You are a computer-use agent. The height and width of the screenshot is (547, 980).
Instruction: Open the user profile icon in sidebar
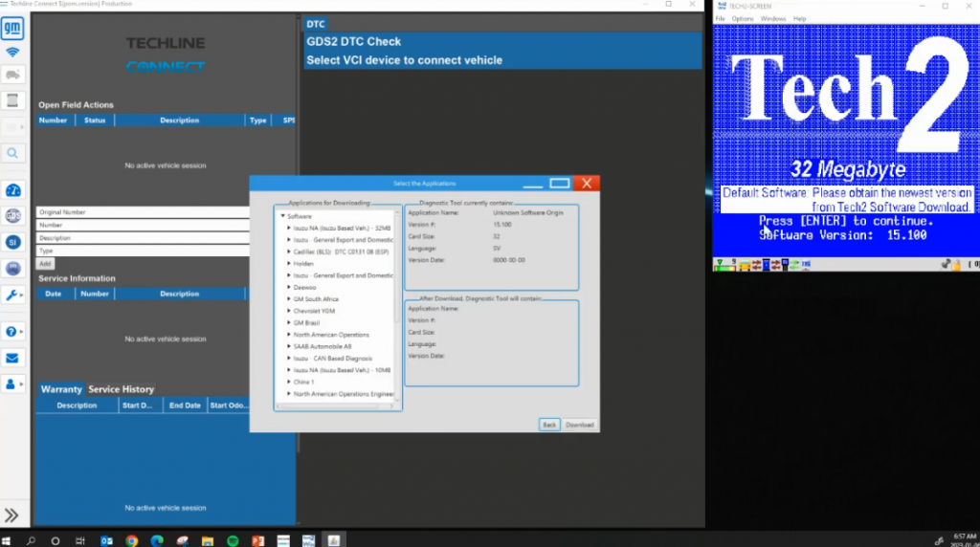pos(11,384)
